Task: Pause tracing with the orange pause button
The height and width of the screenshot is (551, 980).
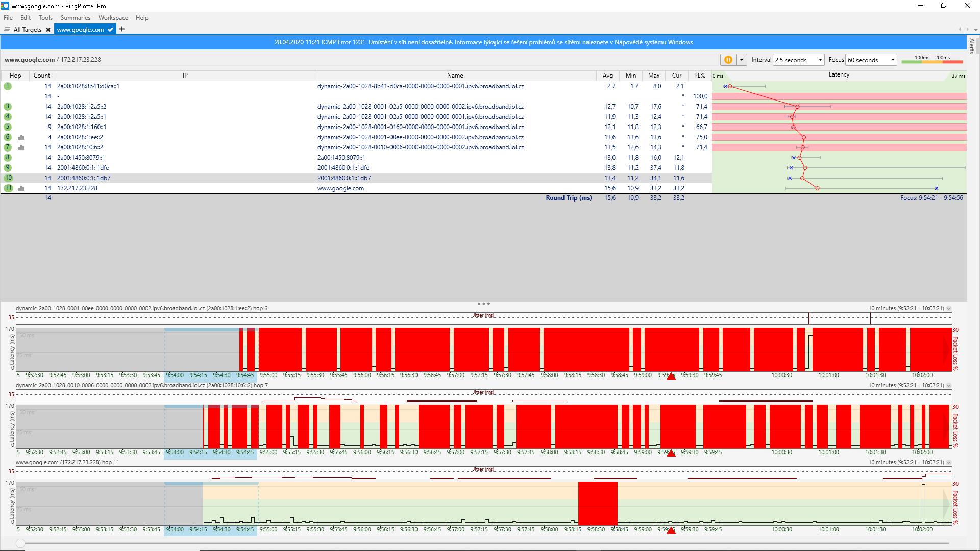Action: [728, 60]
